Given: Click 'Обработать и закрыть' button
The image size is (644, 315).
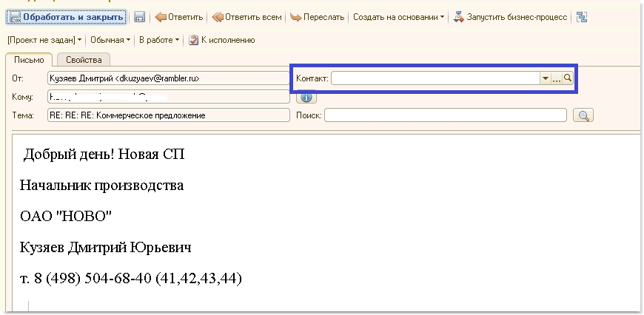Looking at the screenshot, I should 66,17.
